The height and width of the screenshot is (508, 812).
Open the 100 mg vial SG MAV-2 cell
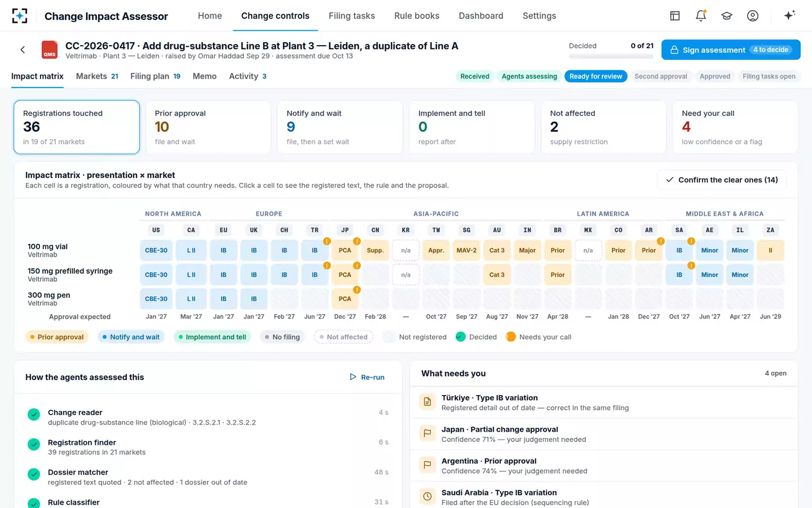point(466,250)
